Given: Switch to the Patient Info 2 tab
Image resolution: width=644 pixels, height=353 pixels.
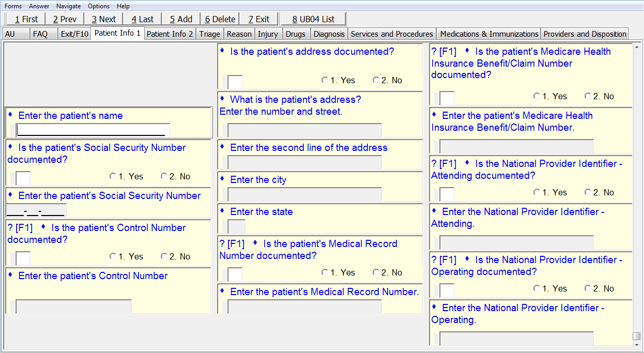Looking at the screenshot, I should (170, 34).
